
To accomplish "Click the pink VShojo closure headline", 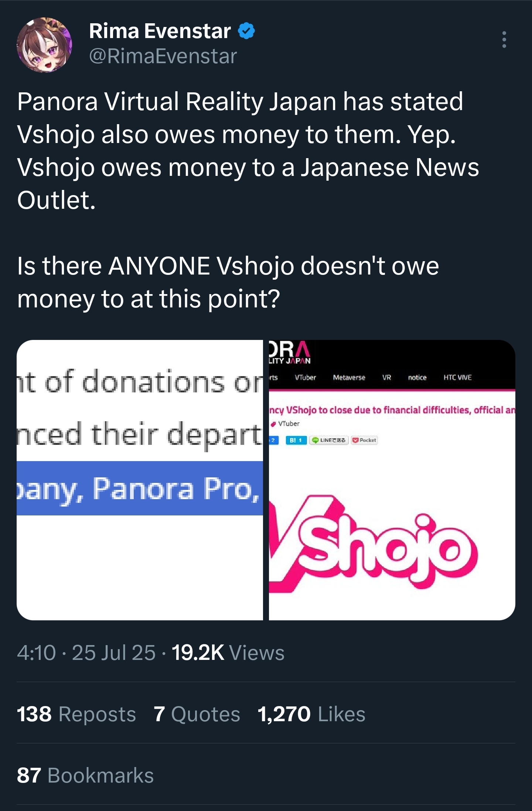I will coord(392,410).
